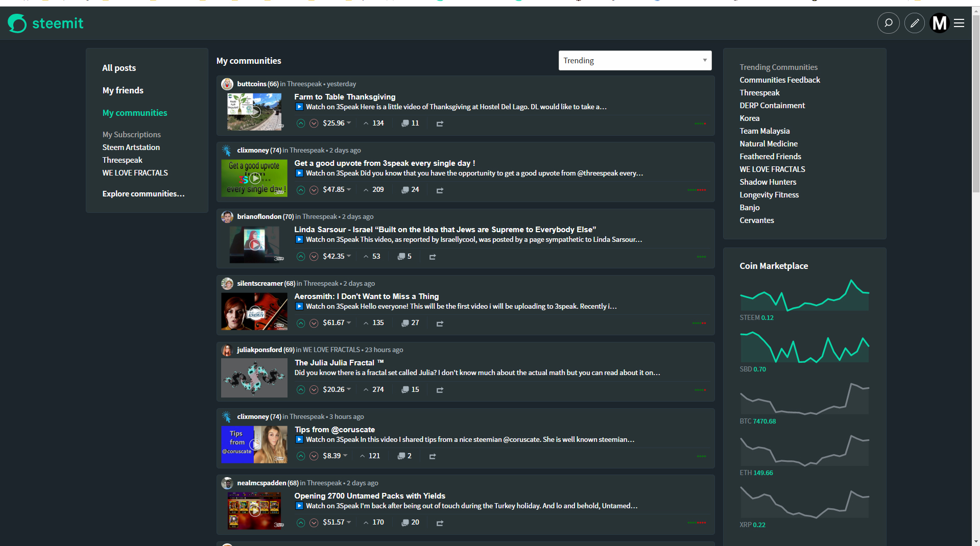Click the M profile avatar
The image size is (980, 546).
[939, 23]
